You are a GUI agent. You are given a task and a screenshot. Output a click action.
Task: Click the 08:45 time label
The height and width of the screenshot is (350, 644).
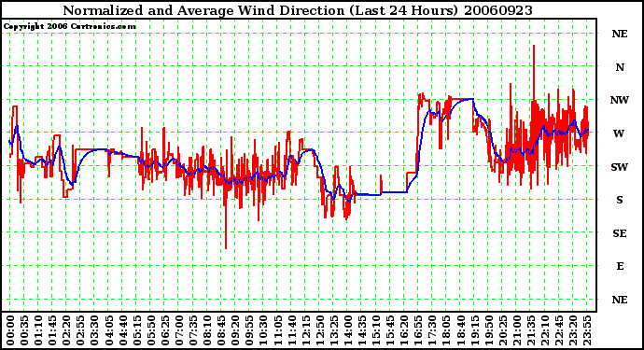pyautogui.click(x=221, y=330)
